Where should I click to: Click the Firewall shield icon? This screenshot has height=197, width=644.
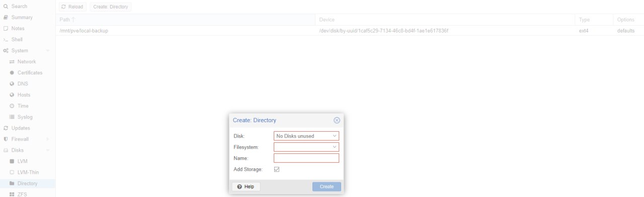pyautogui.click(x=6, y=139)
